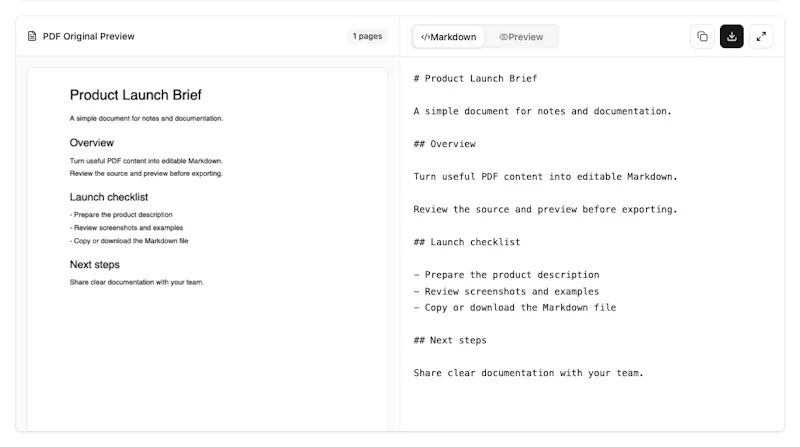
Task: Click Markdown line '– Copy or download the Markdown file'
Action: point(515,308)
